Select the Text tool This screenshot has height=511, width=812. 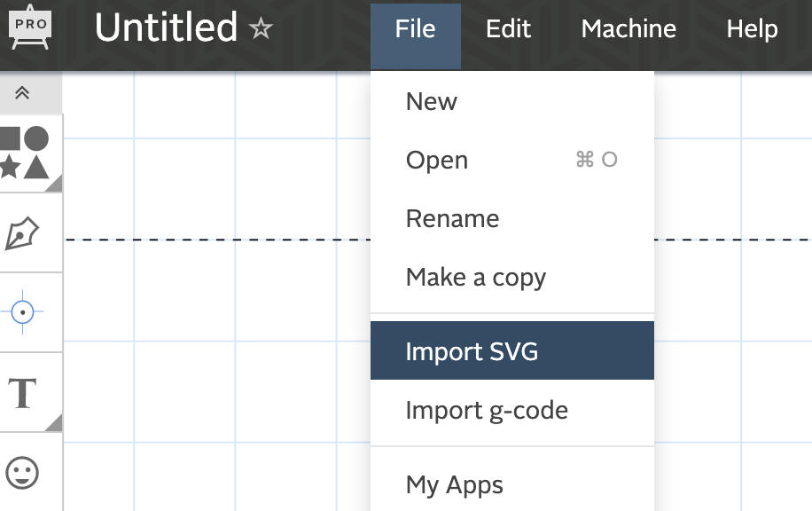pyautogui.click(x=23, y=392)
